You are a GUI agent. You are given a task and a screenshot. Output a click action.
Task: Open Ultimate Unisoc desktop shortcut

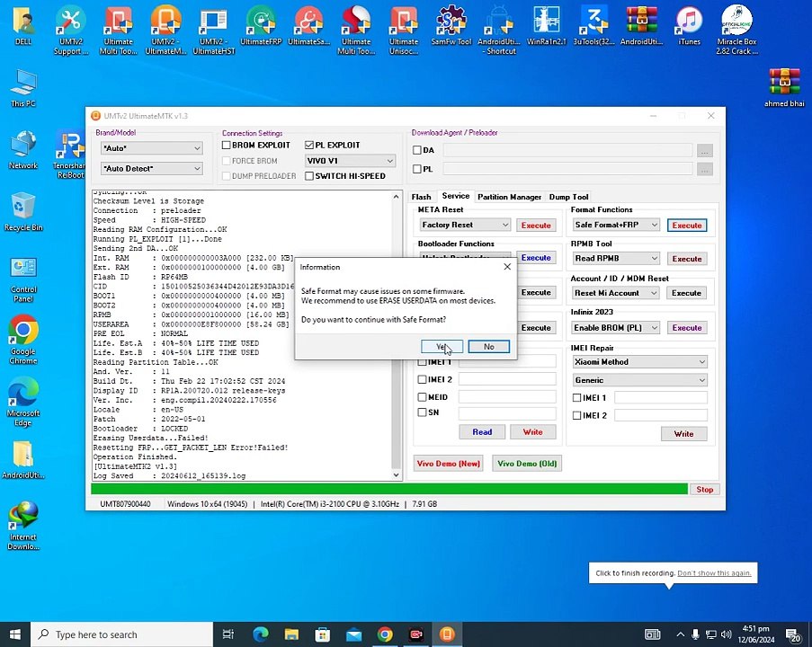[x=404, y=30]
